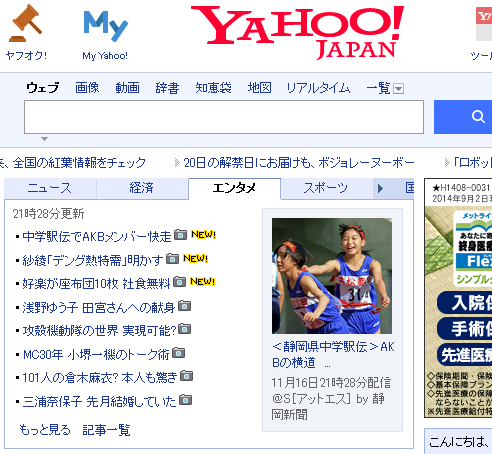Click the blue search magnifier button
The width and height of the screenshot is (492, 454).
463,117
